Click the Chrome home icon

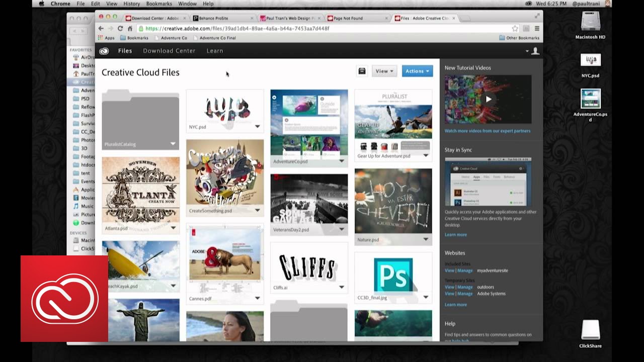point(129,29)
